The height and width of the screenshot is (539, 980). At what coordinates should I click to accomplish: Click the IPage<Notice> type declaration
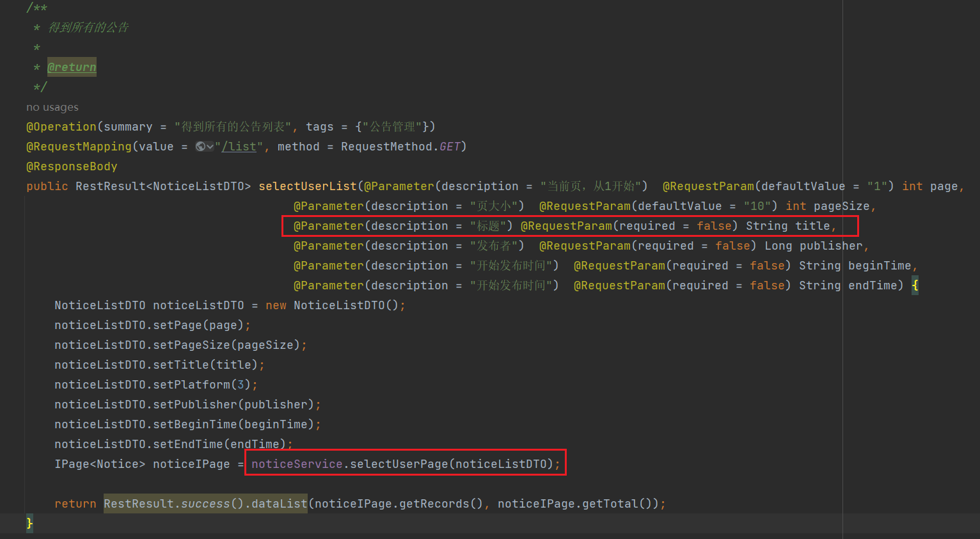pyautogui.click(x=100, y=464)
